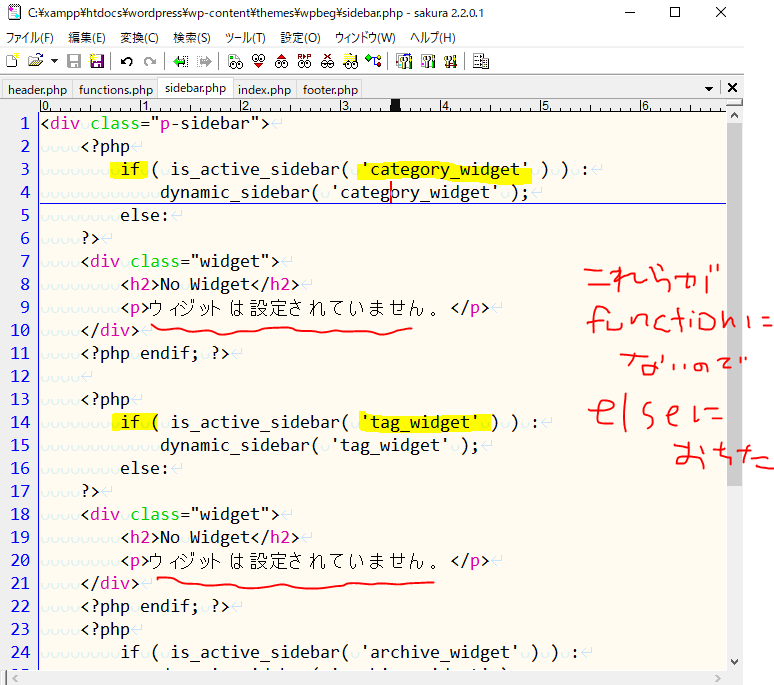Click line number 1 in the gutter
Viewport: 774px width, 685px height.
coord(25,123)
